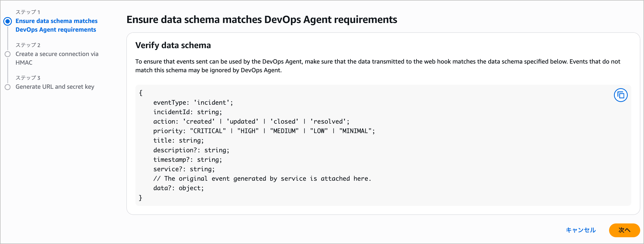Select the step 1 radio indicator
Viewport: 644px width, 244px height.
coord(8,21)
